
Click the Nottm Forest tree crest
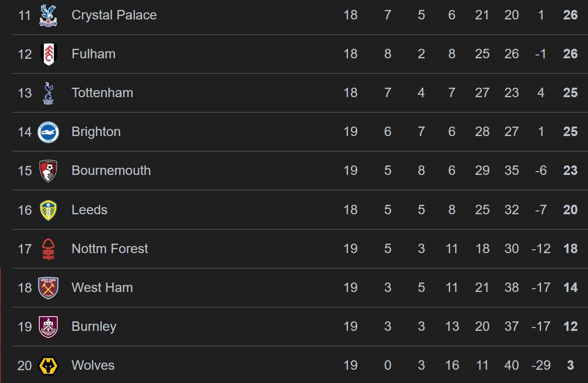48,249
